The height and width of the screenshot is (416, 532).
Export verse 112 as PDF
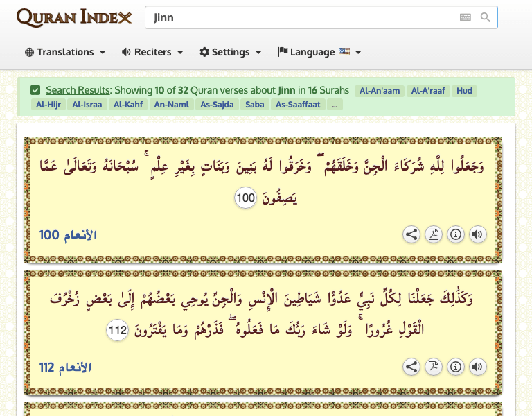click(434, 367)
